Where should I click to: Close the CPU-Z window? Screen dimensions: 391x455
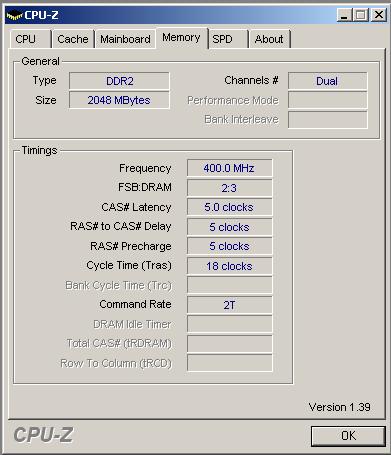pyautogui.click(x=379, y=15)
